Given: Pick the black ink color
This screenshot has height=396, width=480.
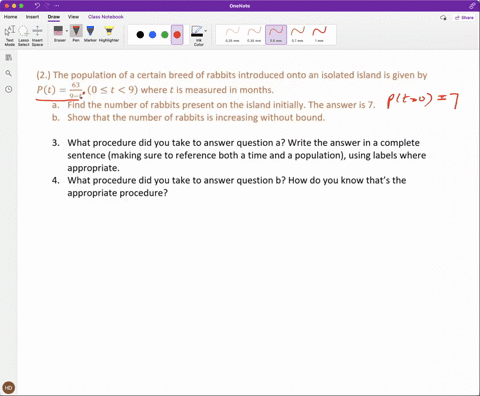Looking at the screenshot, I should [x=140, y=34].
